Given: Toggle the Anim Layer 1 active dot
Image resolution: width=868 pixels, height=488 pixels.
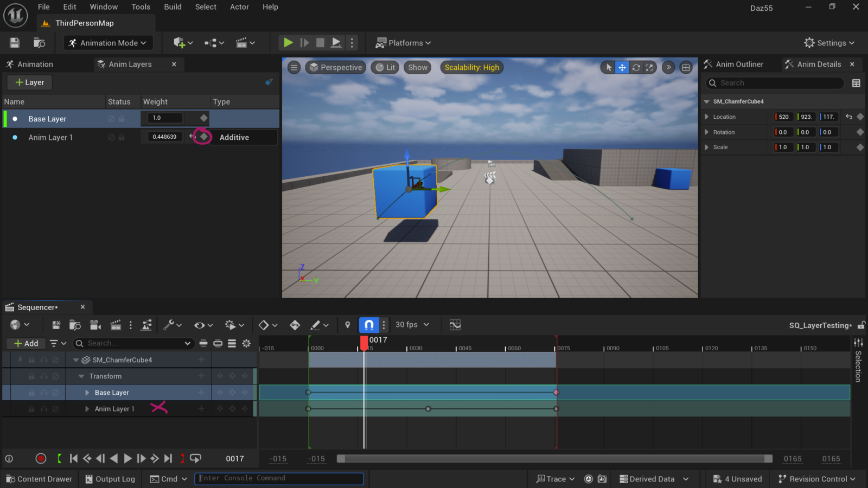Looking at the screenshot, I should 15,137.
